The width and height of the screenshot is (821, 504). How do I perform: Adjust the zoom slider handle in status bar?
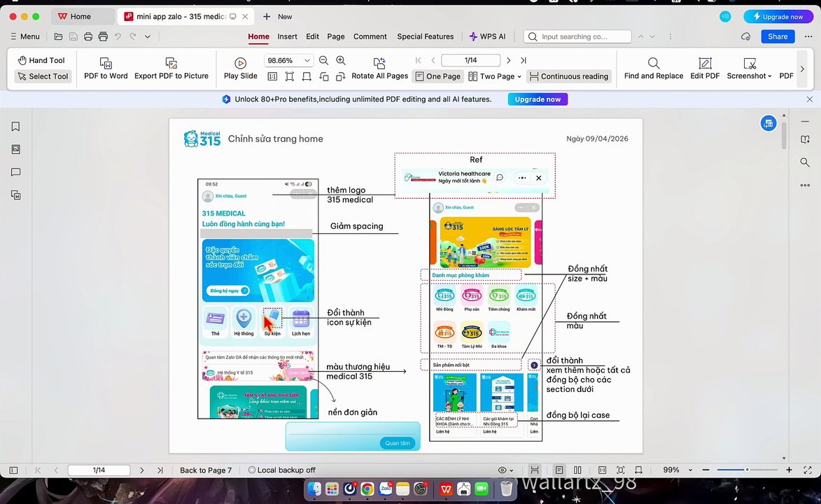pos(748,470)
